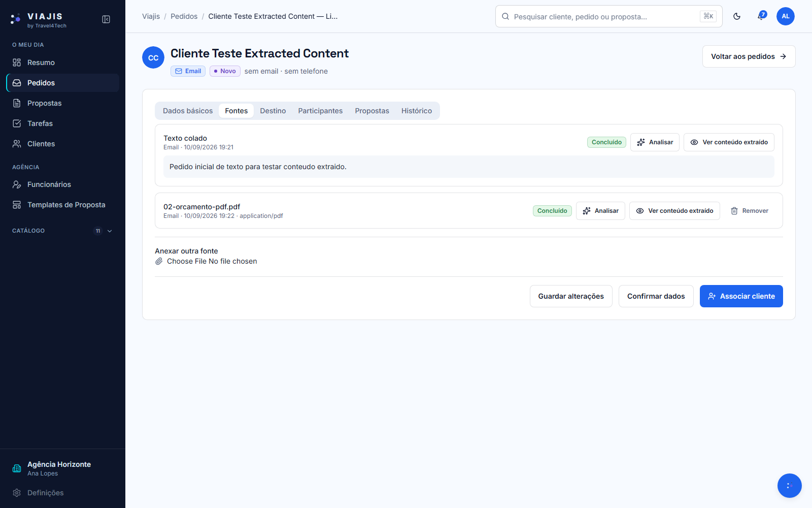The height and width of the screenshot is (508, 812).
Task: Analisar the 02-orcamento-pdf.pdf source
Action: (x=600, y=211)
